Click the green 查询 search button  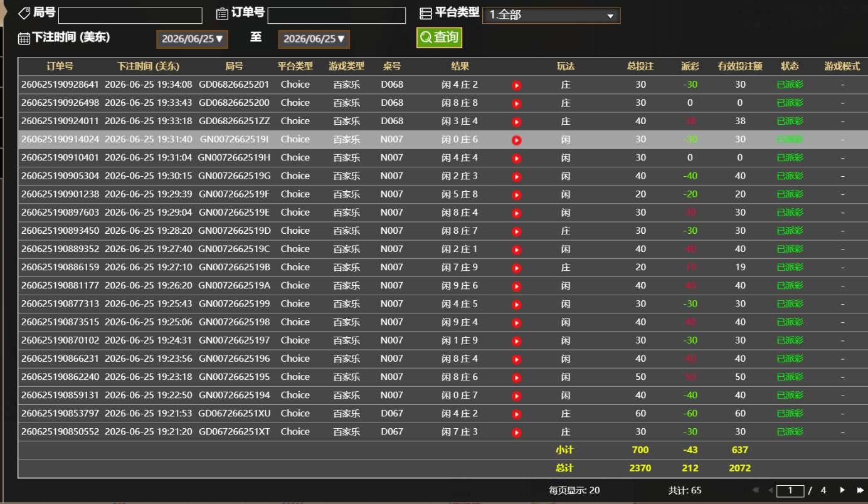[439, 37]
